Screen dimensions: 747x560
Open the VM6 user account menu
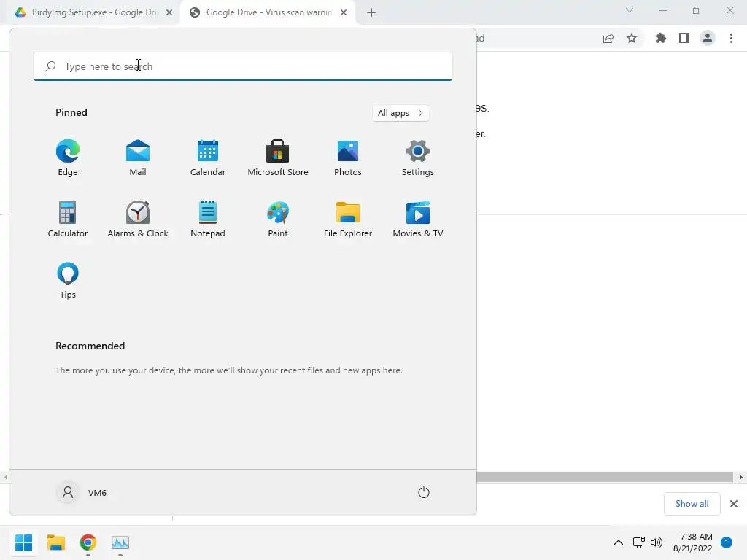click(x=82, y=492)
